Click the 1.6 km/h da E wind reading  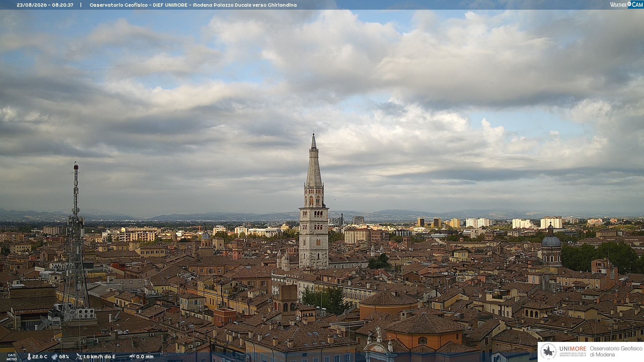click(x=99, y=357)
